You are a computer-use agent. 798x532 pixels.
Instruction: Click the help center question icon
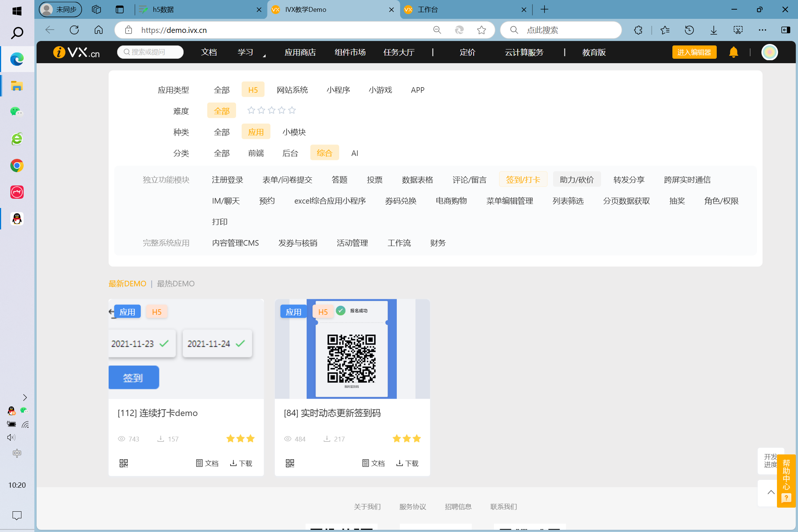pyautogui.click(x=786, y=498)
